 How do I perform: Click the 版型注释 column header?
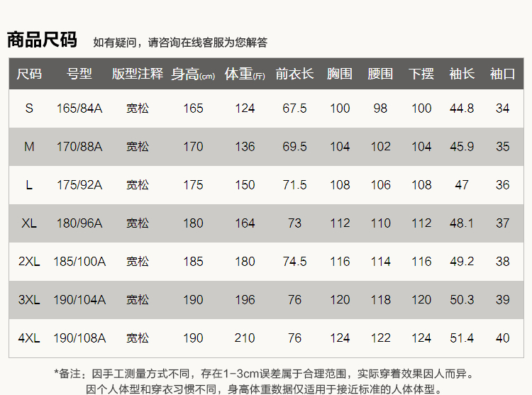tap(138, 74)
